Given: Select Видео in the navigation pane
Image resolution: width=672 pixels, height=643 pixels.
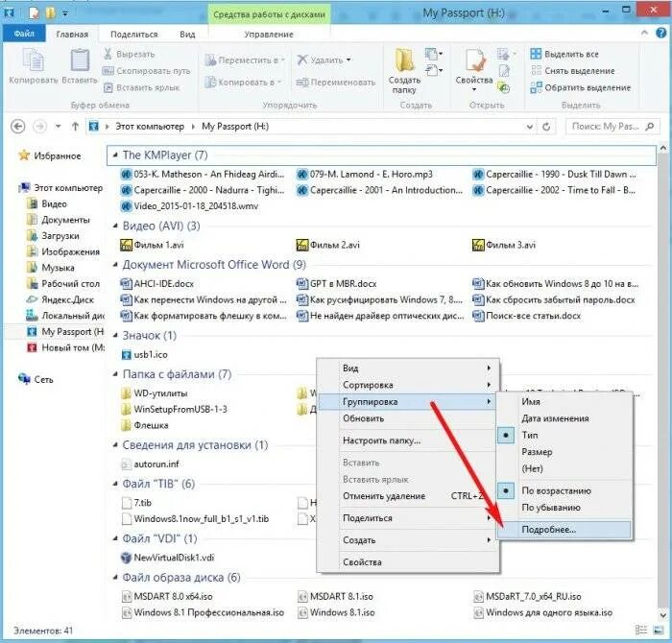Looking at the screenshot, I should tap(47, 203).
